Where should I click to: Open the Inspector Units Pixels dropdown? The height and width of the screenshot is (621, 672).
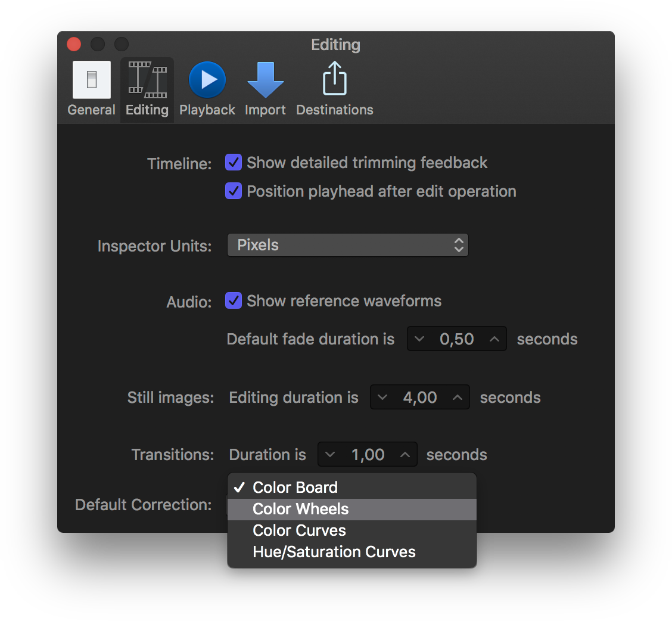347,245
